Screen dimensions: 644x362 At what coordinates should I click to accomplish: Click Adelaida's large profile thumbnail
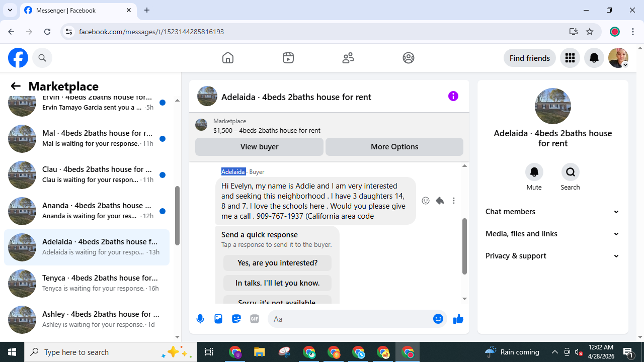tap(552, 106)
